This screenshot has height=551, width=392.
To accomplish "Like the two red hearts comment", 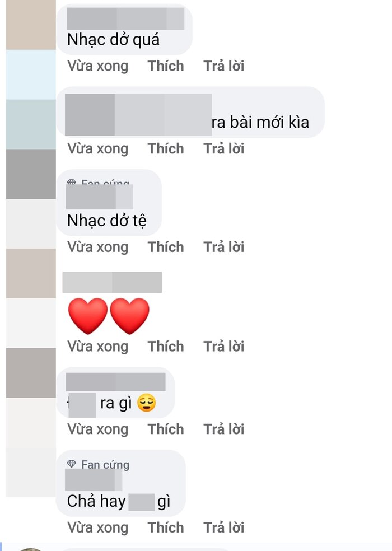I will point(166,347).
